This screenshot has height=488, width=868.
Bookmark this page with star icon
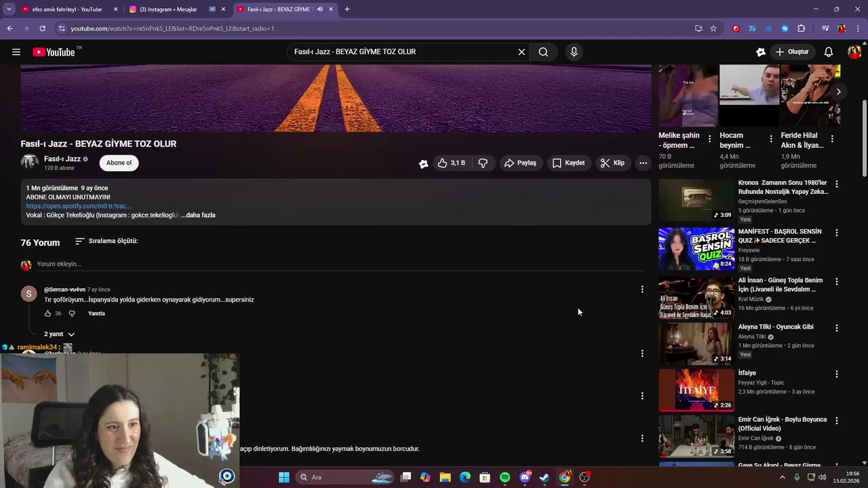(x=713, y=28)
